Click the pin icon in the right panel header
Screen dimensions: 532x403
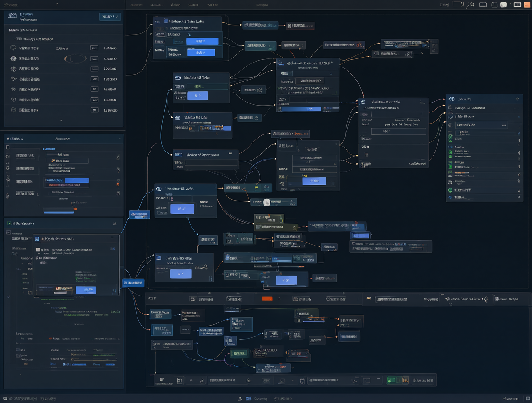click(518, 99)
